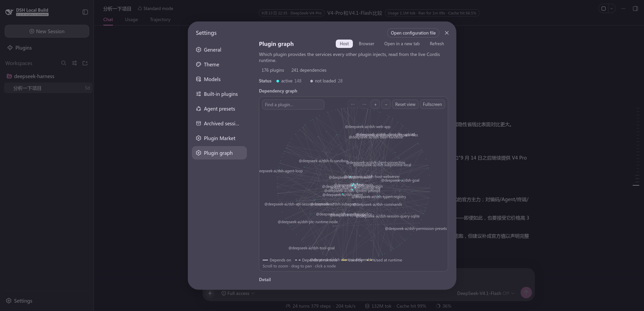Open the Full access permission dropdown

click(x=238, y=293)
